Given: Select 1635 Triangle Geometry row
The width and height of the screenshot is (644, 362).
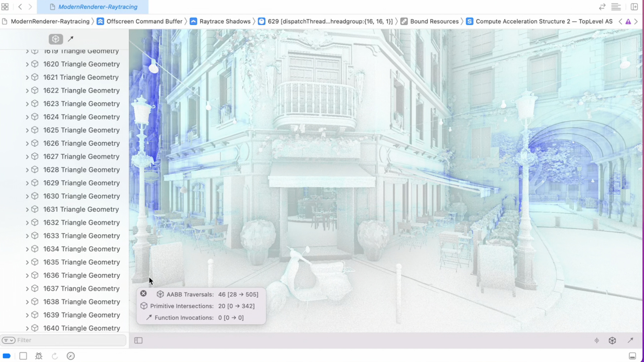Looking at the screenshot, I should click(x=64, y=262).
